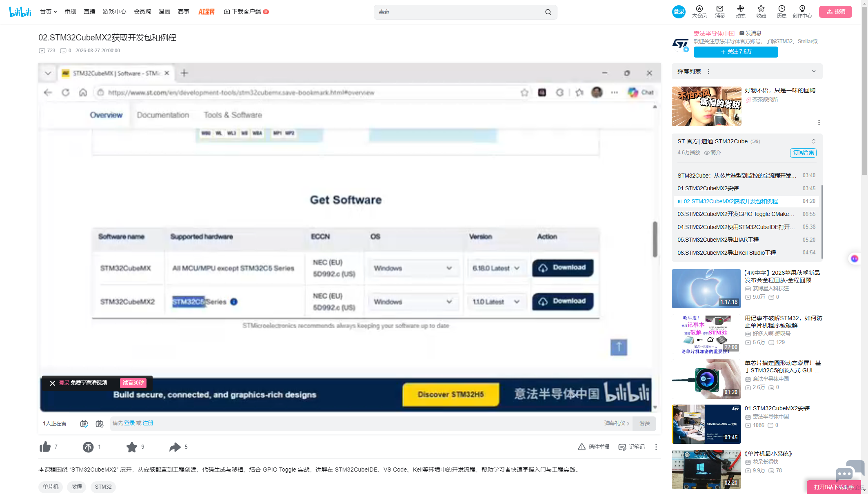The image size is (868, 494).
Task: Open the 单片机最小系统 video thumbnail
Action: coord(706,470)
